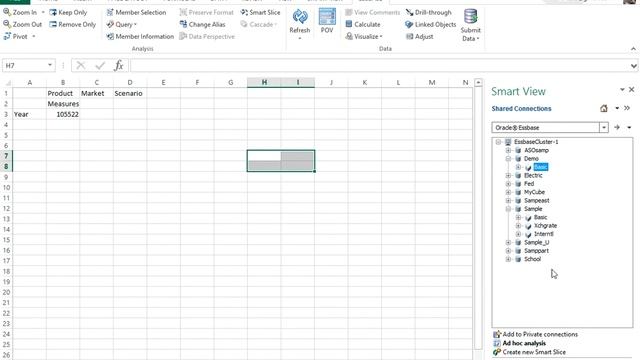Select cell containing 105522
Image resolution: width=640 pixels, height=360 pixels.
pyautogui.click(x=63, y=114)
